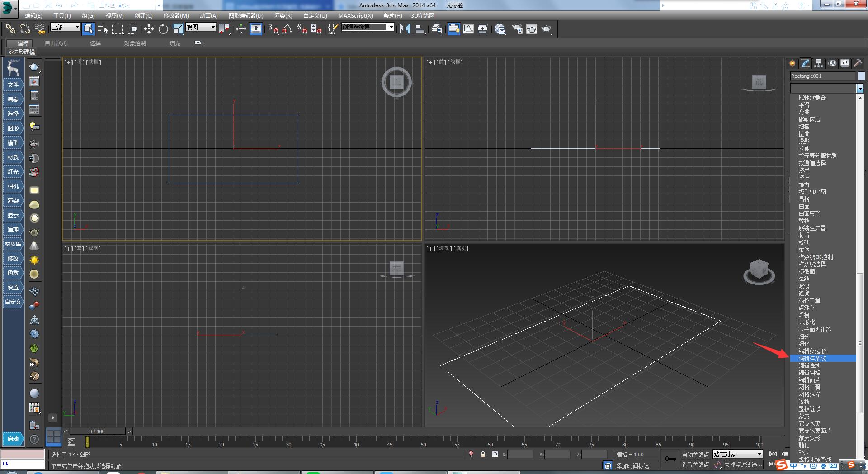Toggle the 3D snaps magnet
The image size is (868, 474).
pos(271,29)
